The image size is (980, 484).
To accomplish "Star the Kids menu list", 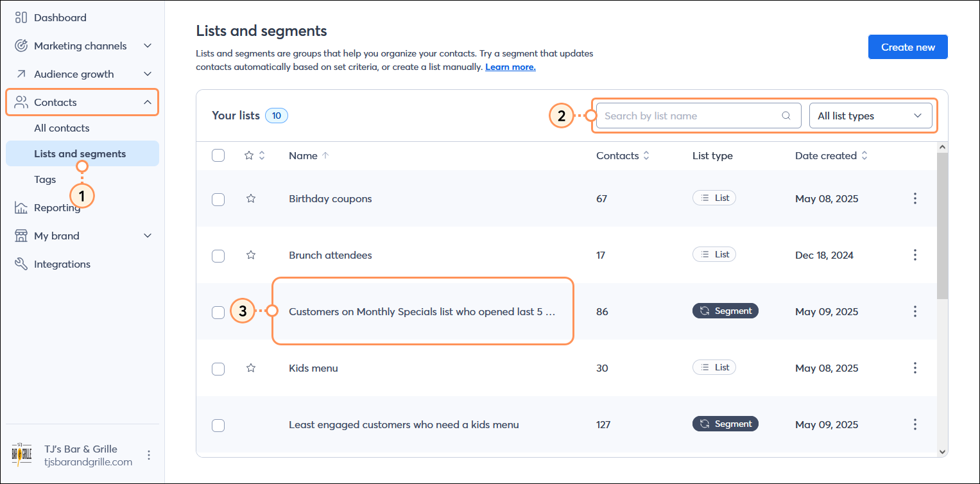I will click(x=251, y=368).
